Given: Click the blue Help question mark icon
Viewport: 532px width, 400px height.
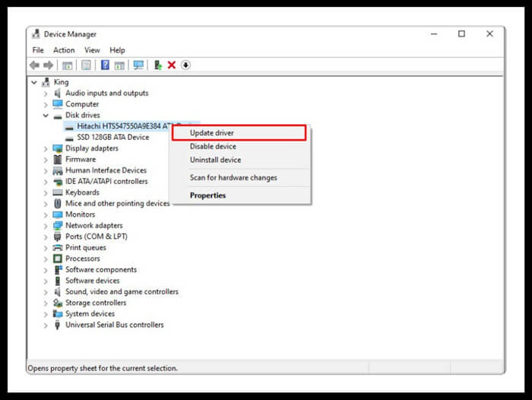Looking at the screenshot, I should pos(105,65).
